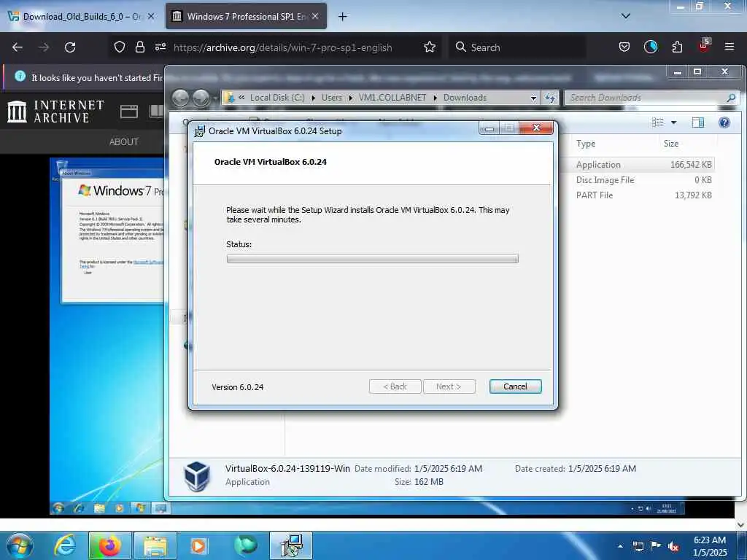Refresh the Downloads folder view
The width and height of the screenshot is (747, 560).
550,98
